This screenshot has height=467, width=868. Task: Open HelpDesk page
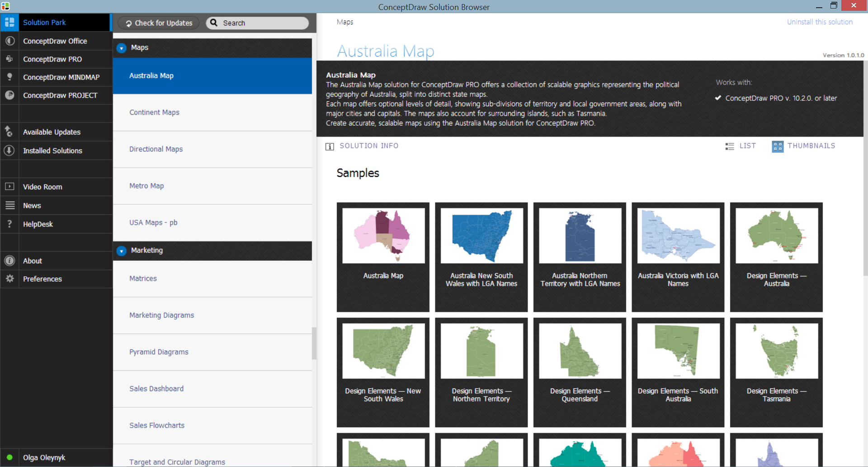(57, 224)
